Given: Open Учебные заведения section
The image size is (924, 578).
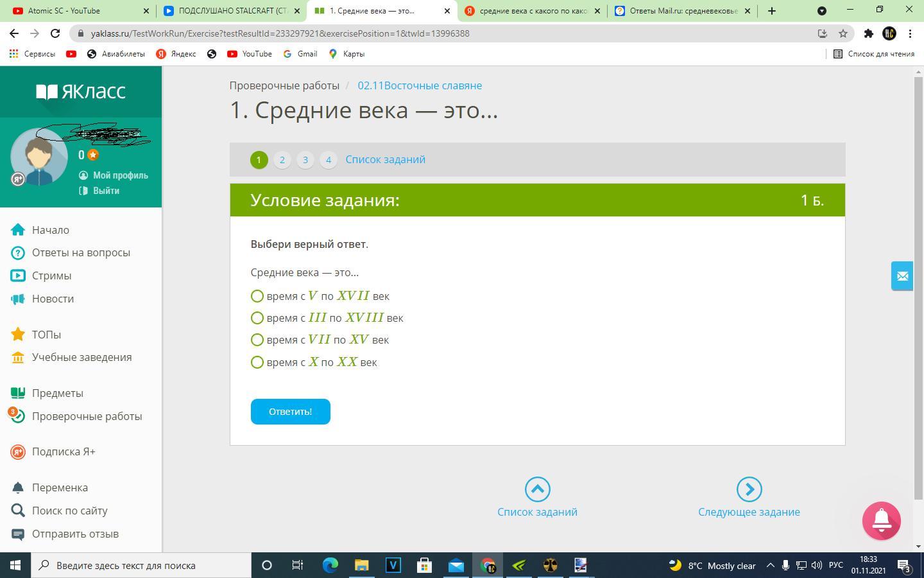Looking at the screenshot, I should tap(81, 357).
